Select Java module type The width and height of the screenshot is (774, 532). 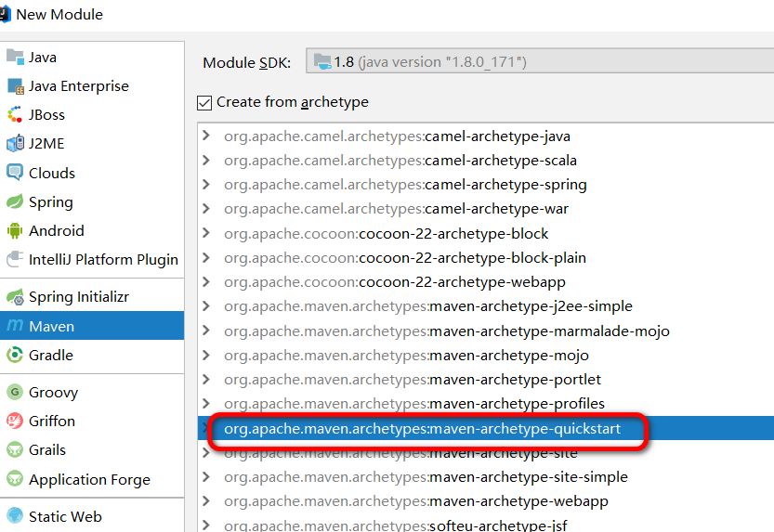pyautogui.click(x=92, y=58)
